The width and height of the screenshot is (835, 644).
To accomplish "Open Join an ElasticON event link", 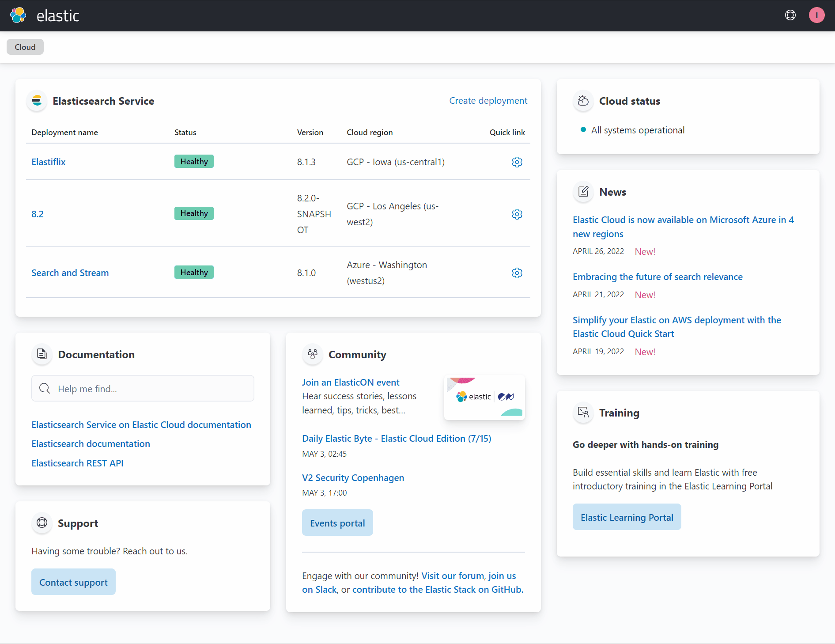I will click(x=351, y=383).
